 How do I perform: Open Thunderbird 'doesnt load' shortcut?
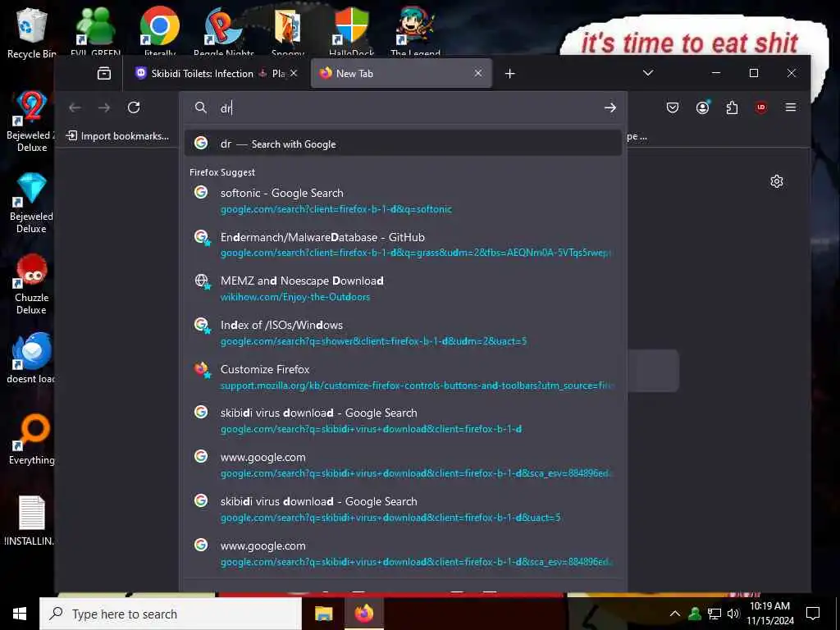coord(31,358)
